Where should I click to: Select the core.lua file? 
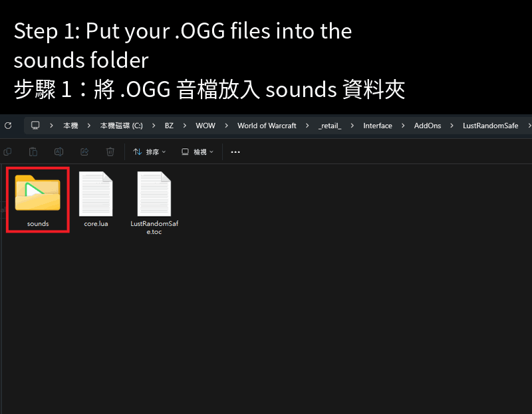(96, 199)
